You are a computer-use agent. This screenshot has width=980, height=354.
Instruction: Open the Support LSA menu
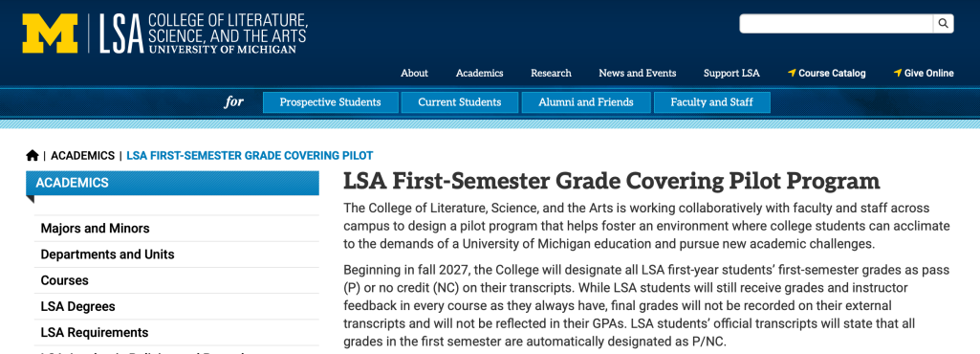(x=731, y=73)
